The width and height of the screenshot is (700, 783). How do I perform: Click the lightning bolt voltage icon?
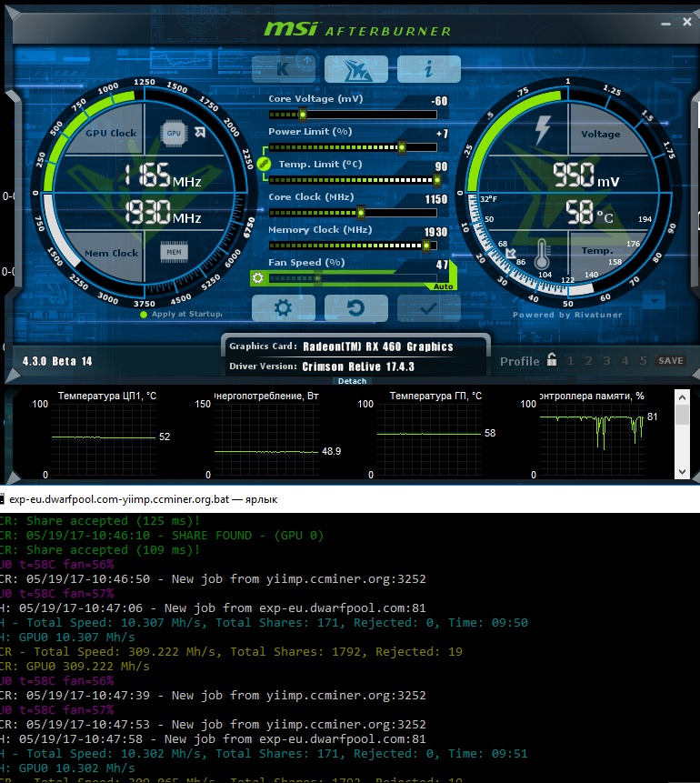(x=542, y=131)
